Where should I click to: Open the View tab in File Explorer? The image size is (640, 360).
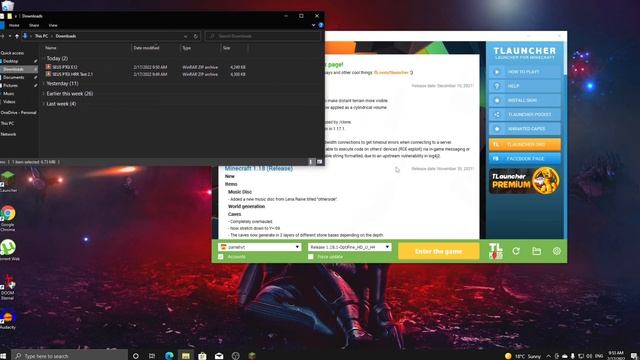point(53,25)
